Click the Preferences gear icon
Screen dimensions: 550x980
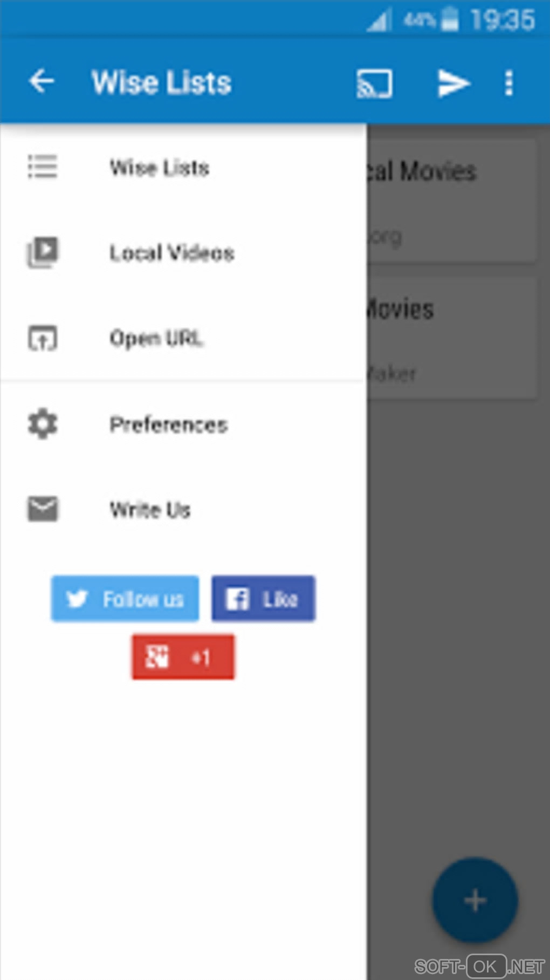tap(43, 424)
